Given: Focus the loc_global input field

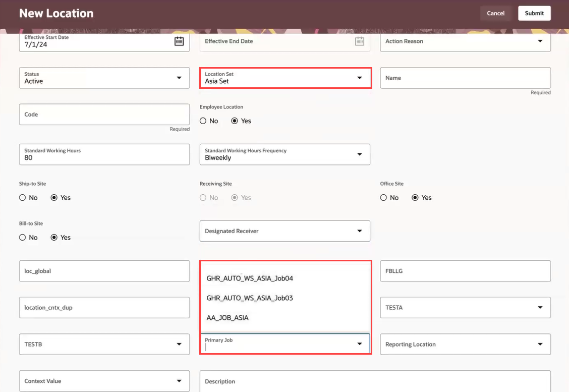Looking at the screenshot, I should coord(104,271).
